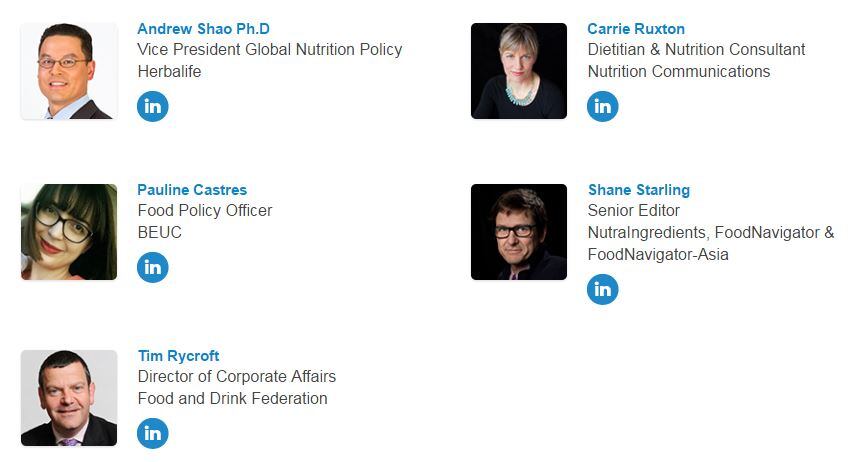Click the BEUC organization text

(x=159, y=232)
